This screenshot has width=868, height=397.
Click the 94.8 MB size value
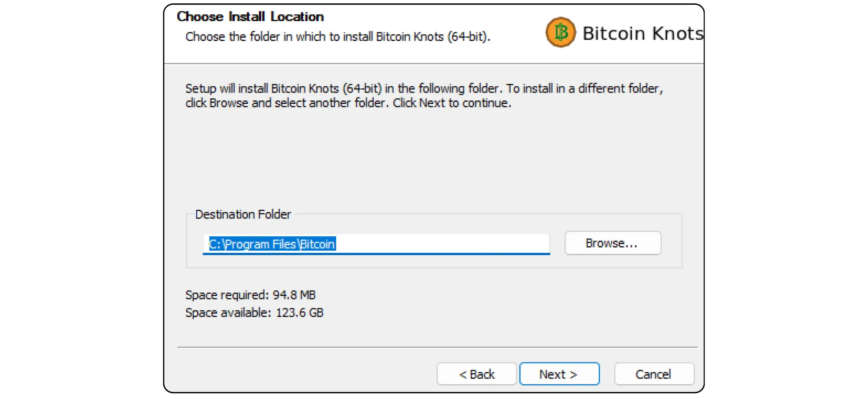tap(294, 295)
